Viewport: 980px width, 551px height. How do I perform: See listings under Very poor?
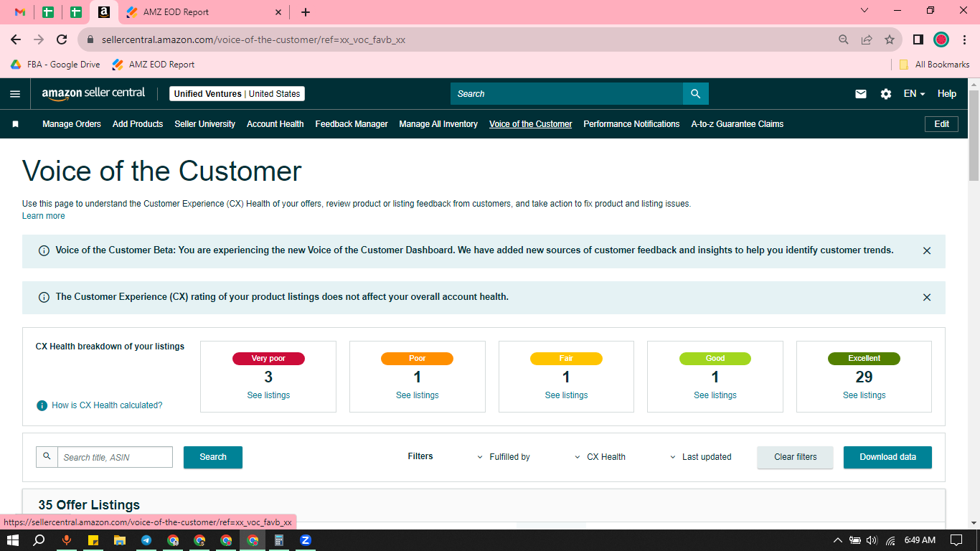click(268, 395)
